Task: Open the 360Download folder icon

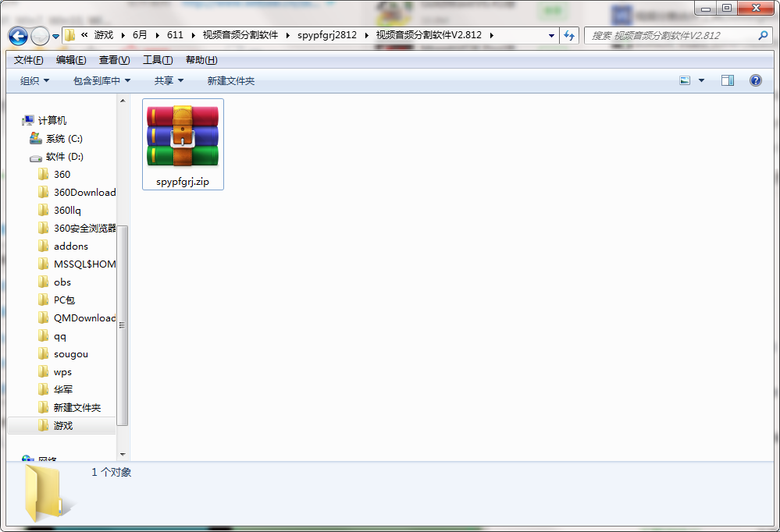Action: pyautogui.click(x=43, y=193)
